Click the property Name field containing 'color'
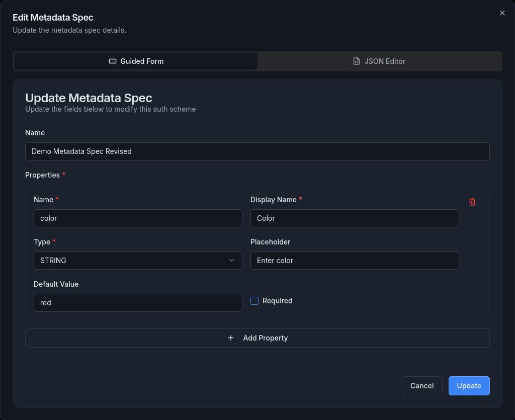The width and height of the screenshot is (515, 420). tap(137, 218)
